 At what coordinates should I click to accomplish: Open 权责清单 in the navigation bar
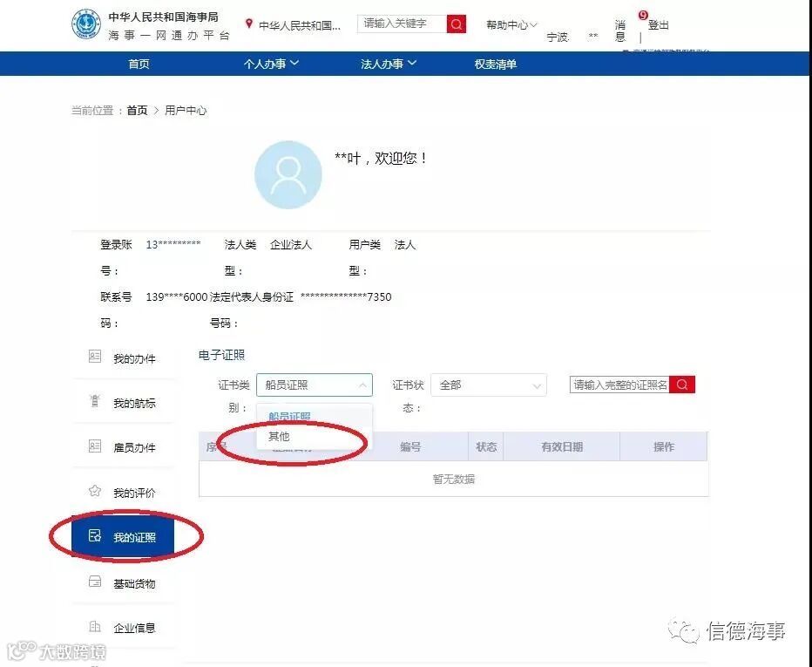[496, 64]
